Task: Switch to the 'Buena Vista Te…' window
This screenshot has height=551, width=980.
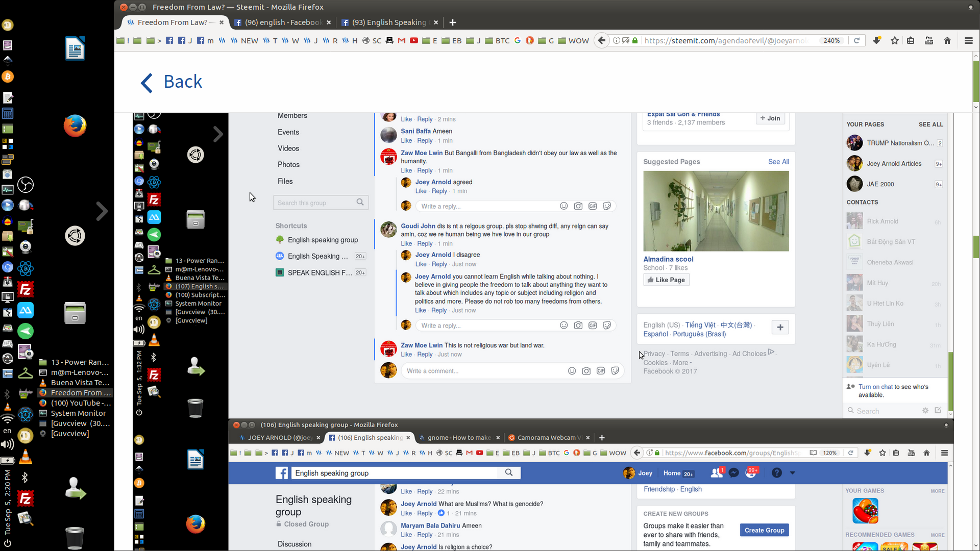Action: pyautogui.click(x=75, y=383)
